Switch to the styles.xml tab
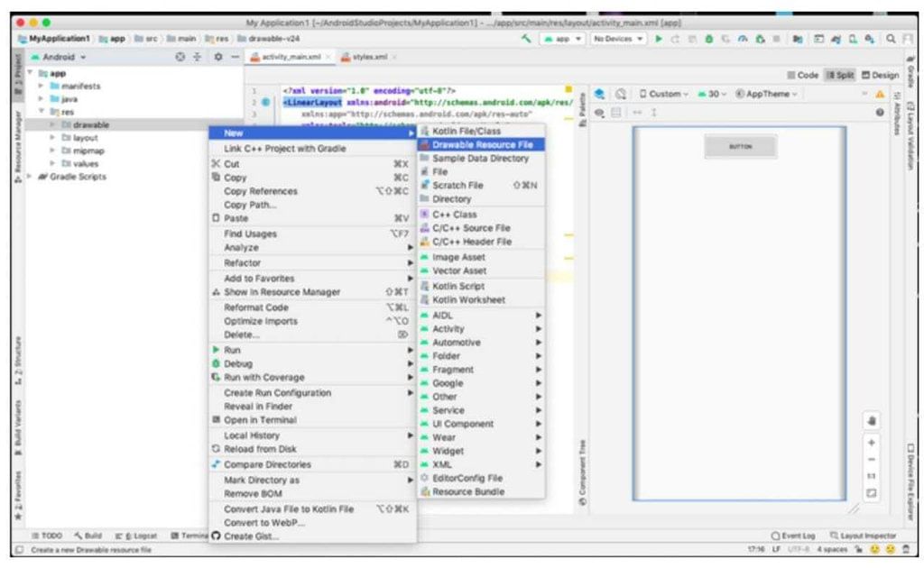The width and height of the screenshot is (924, 568). tap(369, 56)
